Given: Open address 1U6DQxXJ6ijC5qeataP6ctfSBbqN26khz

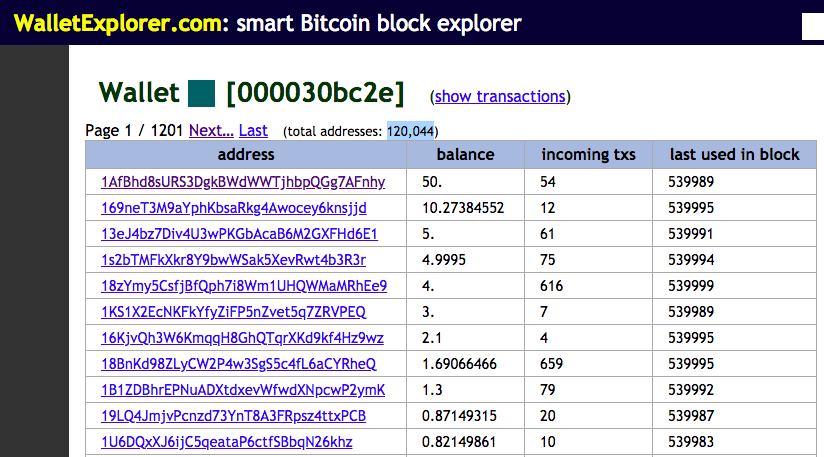Looking at the screenshot, I should [x=226, y=442].
